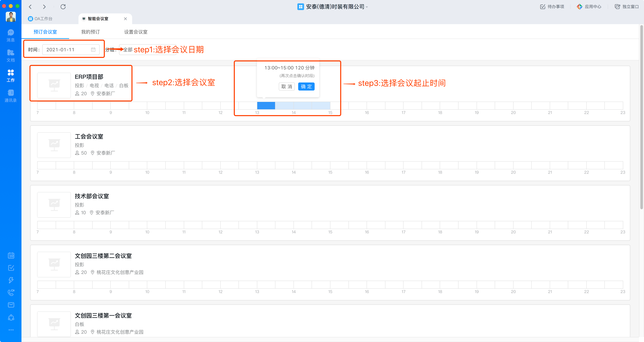Open the calendar picker in date field
644x342 pixels.
pos(93,49)
